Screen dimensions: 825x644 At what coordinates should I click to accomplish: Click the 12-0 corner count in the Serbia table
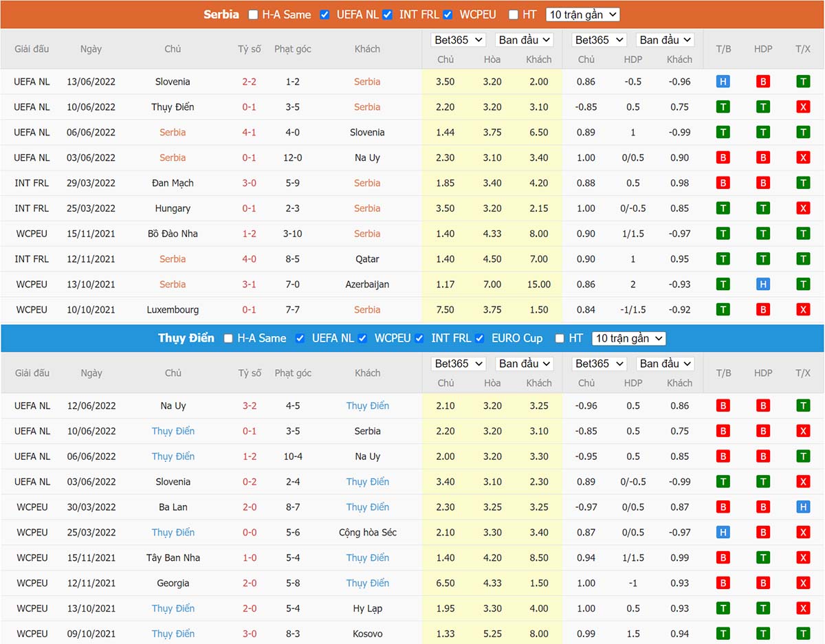pyautogui.click(x=292, y=158)
